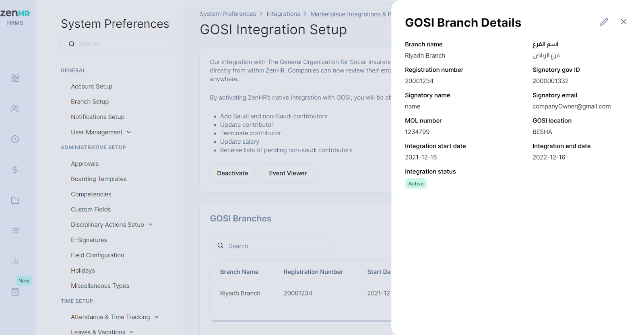
Task: Expand Attendance & Time Tracking chevron
Action: tap(156, 317)
